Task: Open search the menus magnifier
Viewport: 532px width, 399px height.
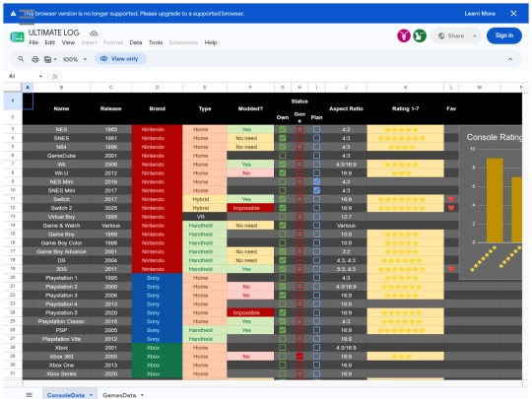Action: [21, 59]
